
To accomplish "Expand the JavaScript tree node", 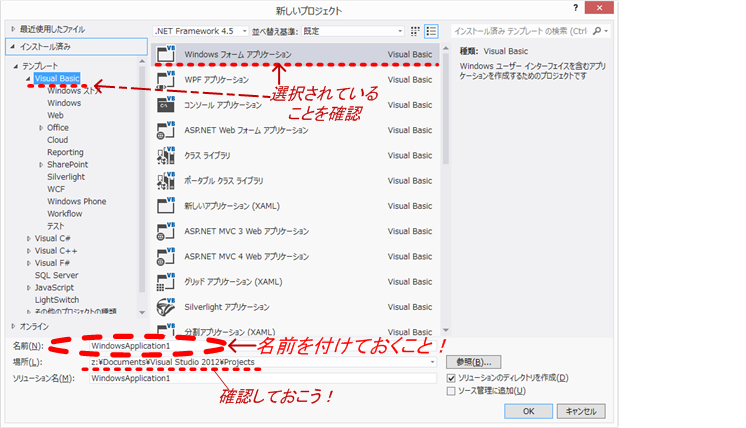I will (x=29, y=288).
